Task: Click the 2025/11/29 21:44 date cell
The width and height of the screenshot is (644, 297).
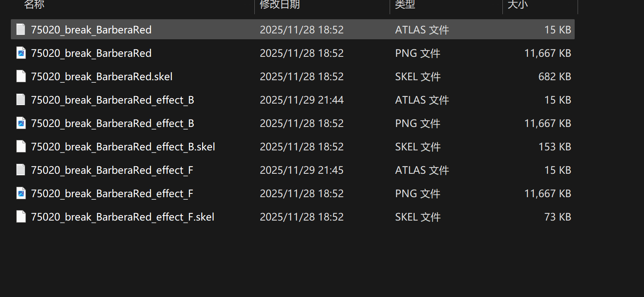Action: pos(302,100)
